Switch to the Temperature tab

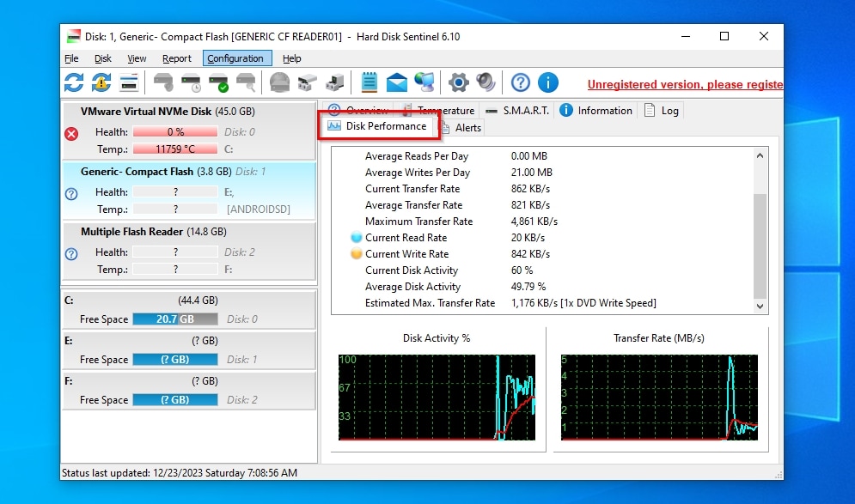[439, 110]
